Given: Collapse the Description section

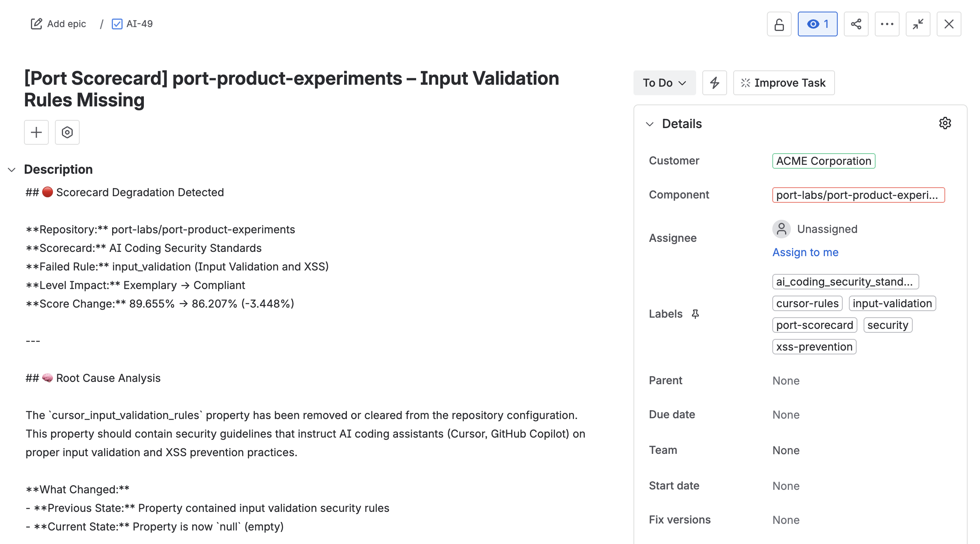Looking at the screenshot, I should [x=12, y=169].
